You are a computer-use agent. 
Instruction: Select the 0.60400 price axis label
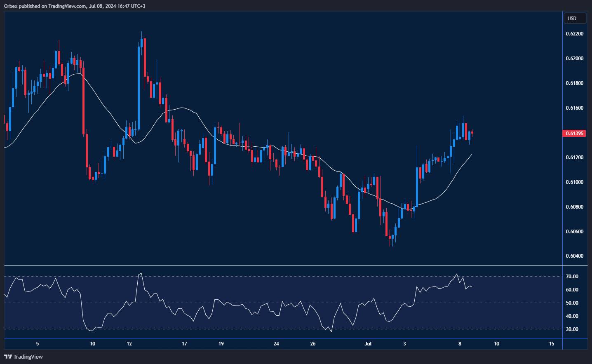574,256
